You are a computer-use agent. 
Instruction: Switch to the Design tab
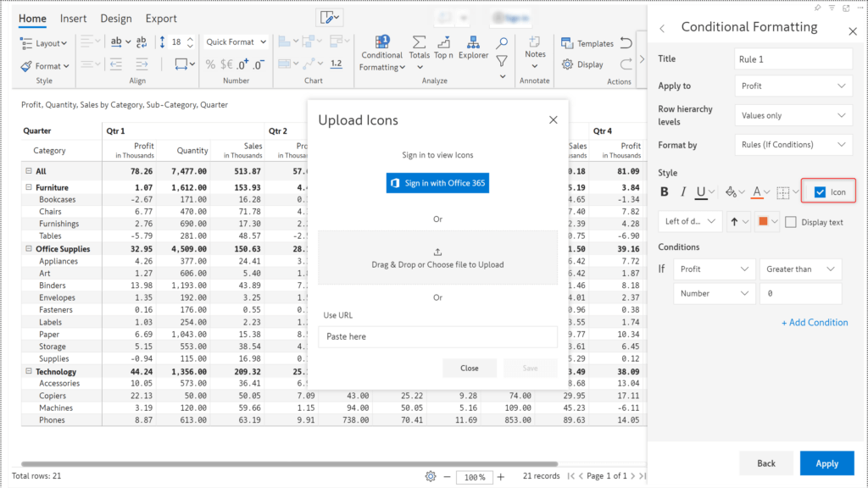coord(116,19)
